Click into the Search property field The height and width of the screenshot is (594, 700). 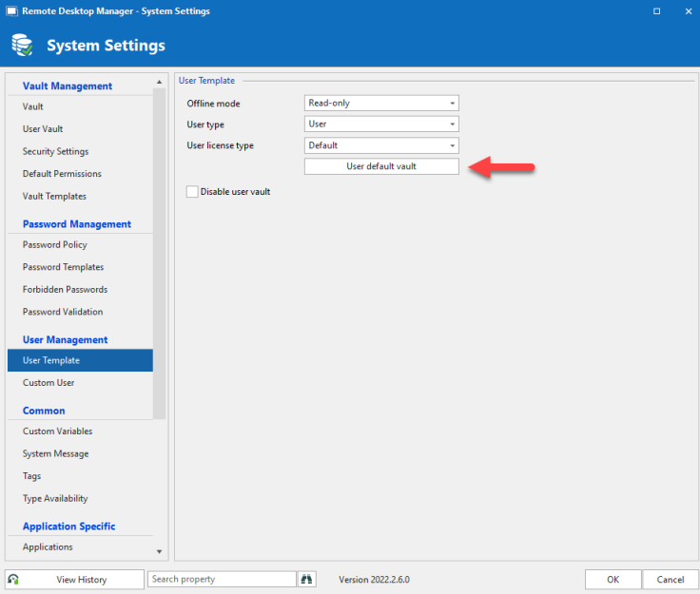[222, 579]
